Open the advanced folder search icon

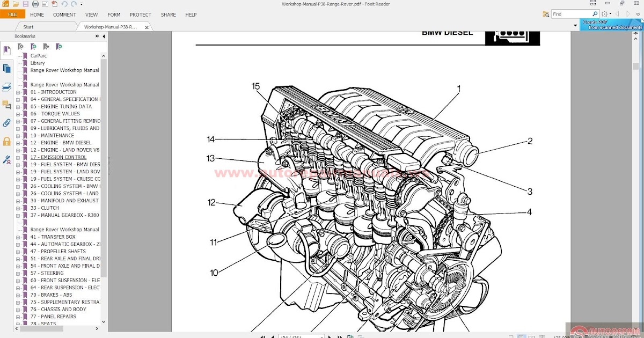(x=546, y=14)
